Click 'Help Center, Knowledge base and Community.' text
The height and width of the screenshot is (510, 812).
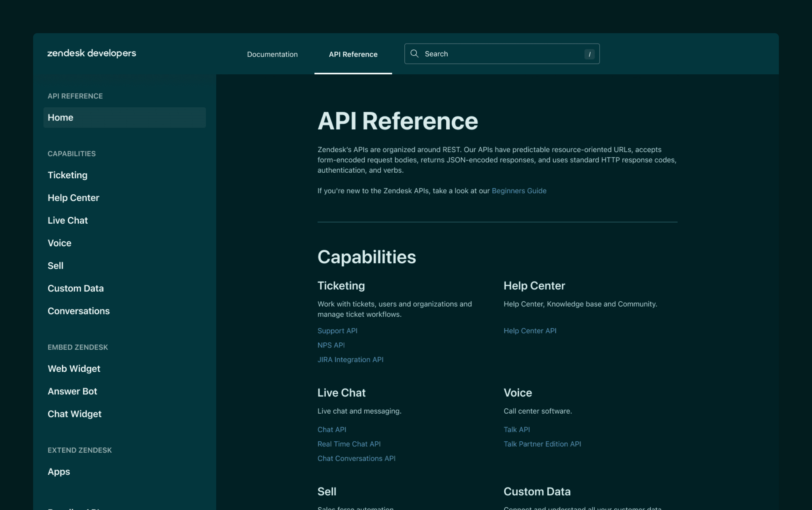coord(580,304)
